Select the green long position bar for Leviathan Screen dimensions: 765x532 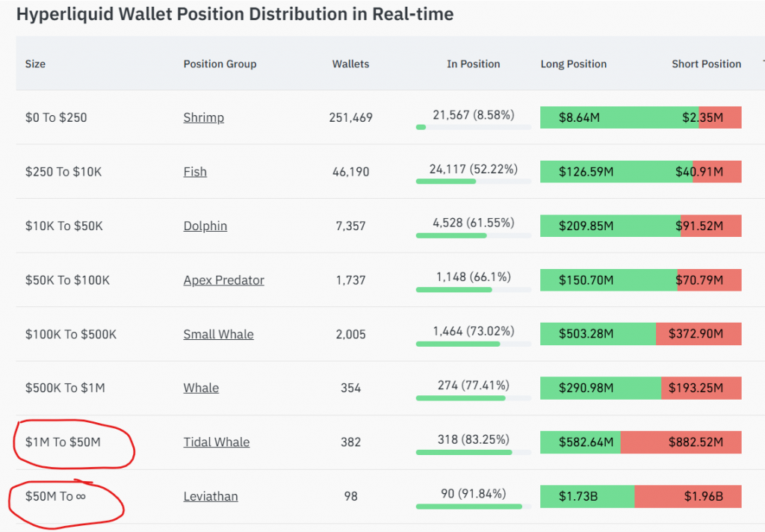tap(586, 496)
